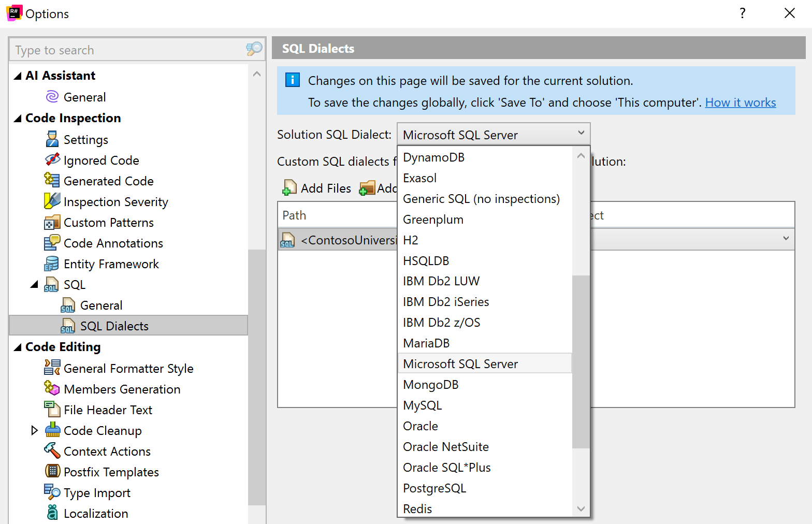812x524 pixels.
Task: Close the Solution SQL Dialect dropdown
Action: click(581, 134)
